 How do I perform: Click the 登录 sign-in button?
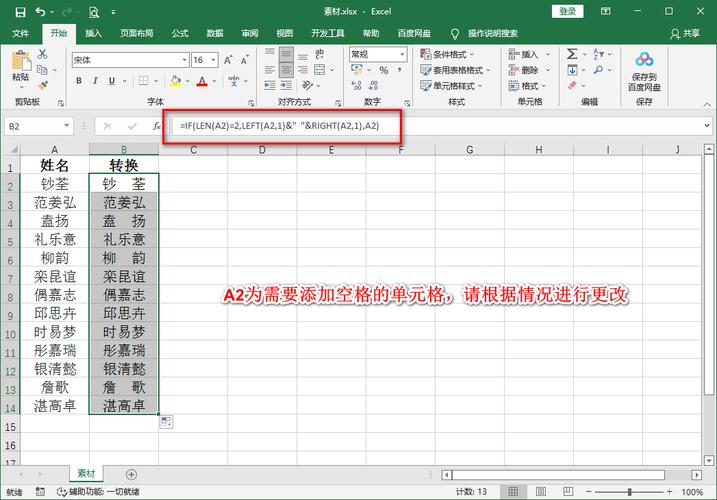click(567, 11)
